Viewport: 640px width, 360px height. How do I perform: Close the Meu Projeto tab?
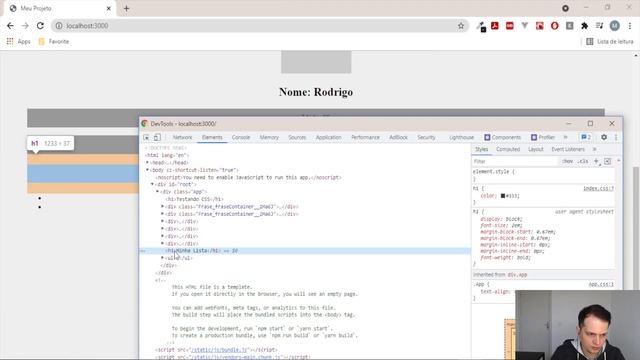(x=109, y=8)
